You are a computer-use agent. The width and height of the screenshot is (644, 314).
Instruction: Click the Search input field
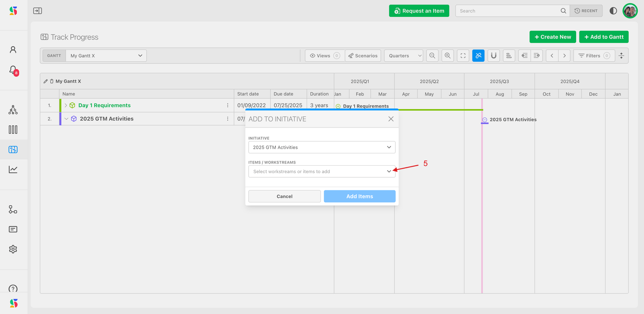(509, 11)
